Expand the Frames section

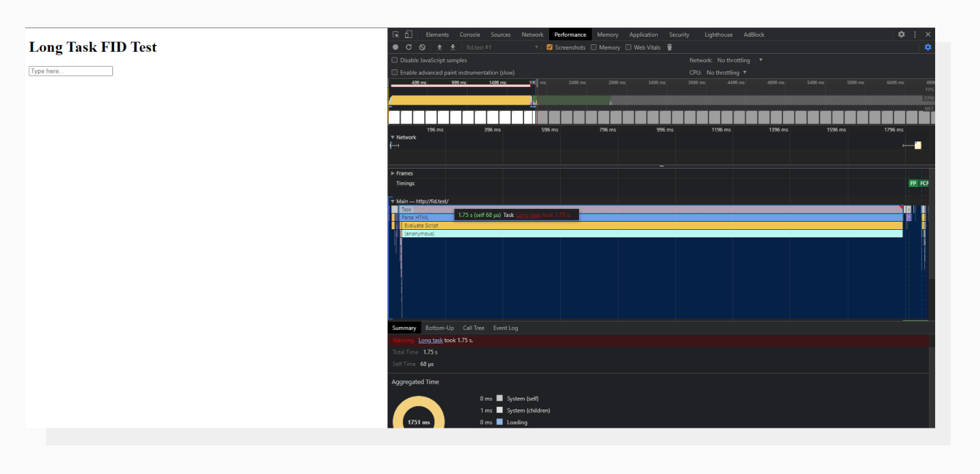coord(392,173)
